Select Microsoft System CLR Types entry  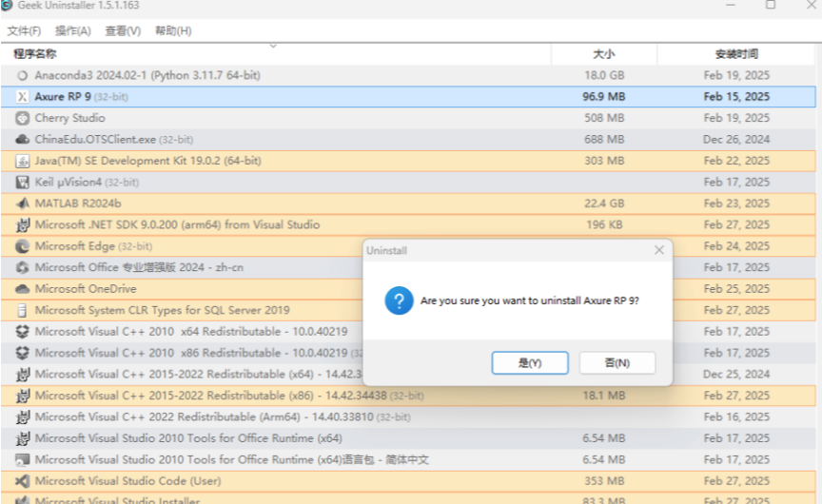pyautogui.click(x=162, y=310)
